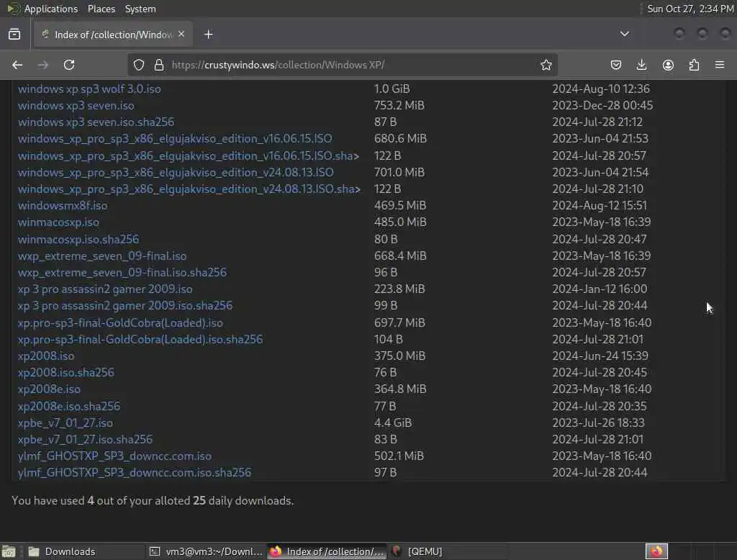
Task: Open ylmf_GHOSTXP_SP3_downcc.com.iso.sha256 link
Action: pos(135,472)
